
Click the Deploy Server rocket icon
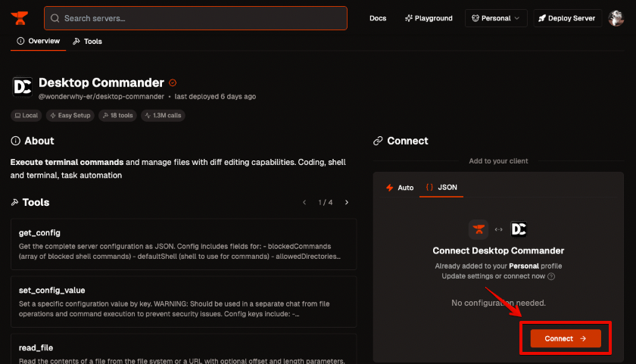pyautogui.click(x=542, y=18)
